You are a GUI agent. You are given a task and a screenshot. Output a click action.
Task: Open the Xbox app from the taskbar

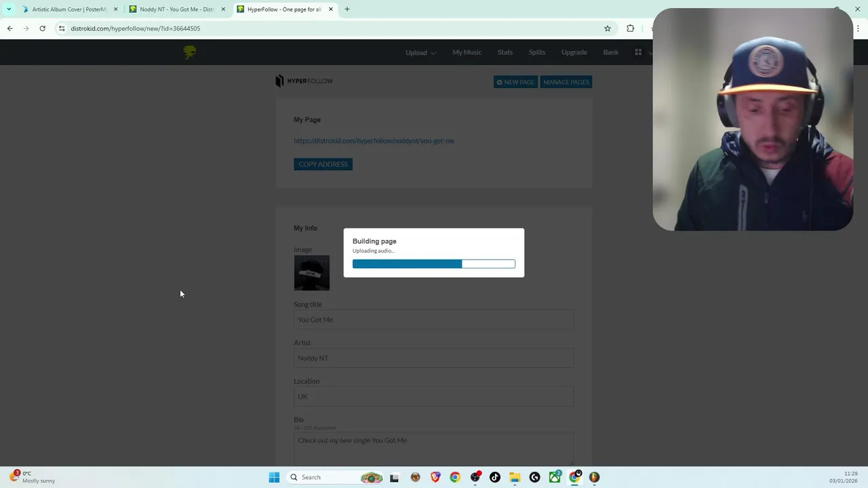click(x=555, y=477)
